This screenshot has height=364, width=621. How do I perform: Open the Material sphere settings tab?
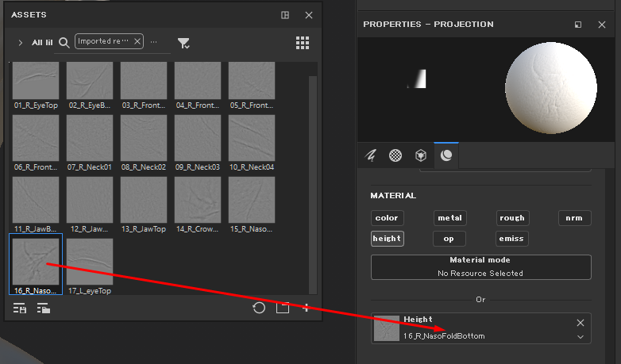pyautogui.click(x=446, y=155)
